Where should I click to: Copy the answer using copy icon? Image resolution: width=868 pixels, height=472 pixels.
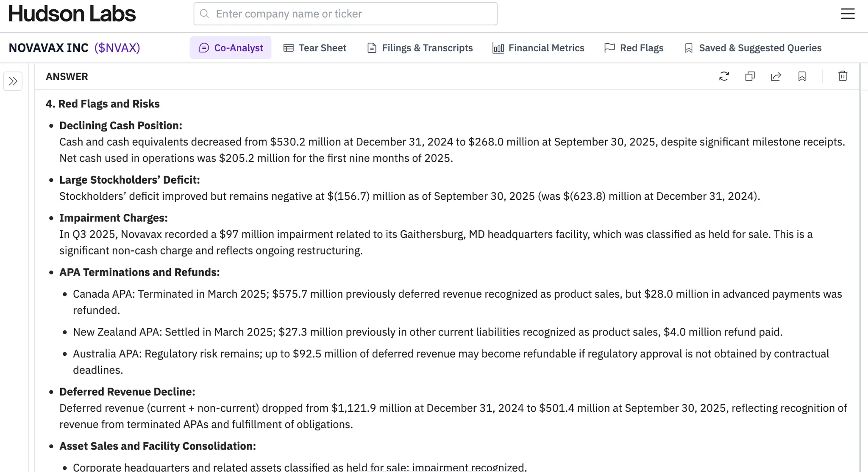[750, 76]
